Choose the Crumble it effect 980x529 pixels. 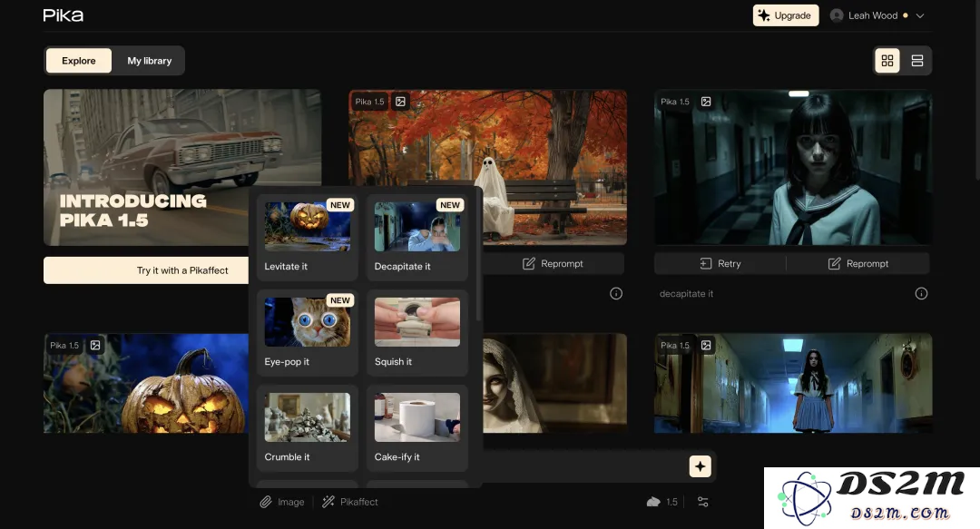[307, 427]
